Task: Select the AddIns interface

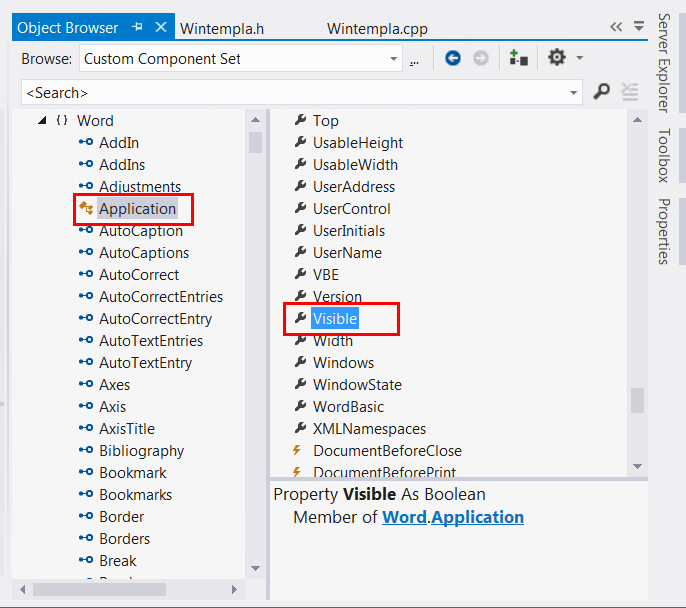Action: (x=122, y=164)
